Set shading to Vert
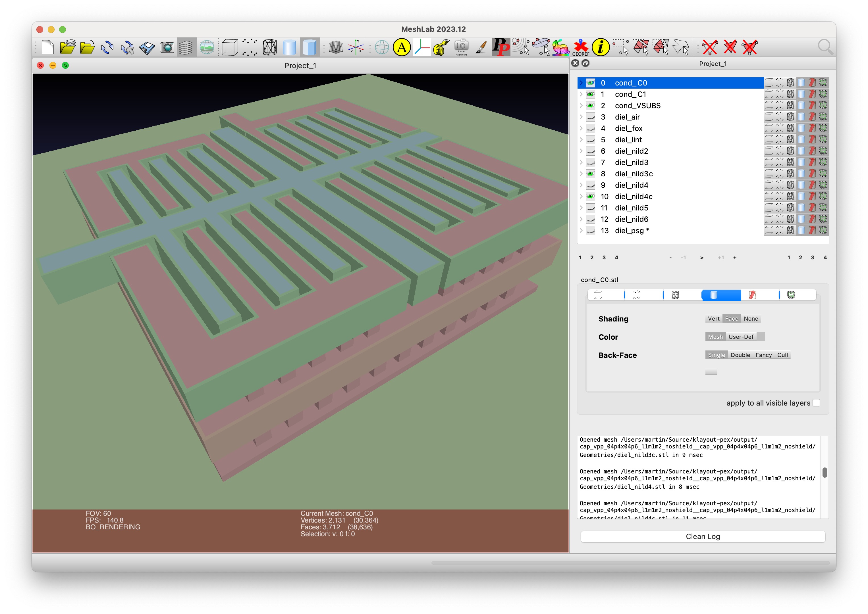The height and width of the screenshot is (614, 868). (x=714, y=318)
